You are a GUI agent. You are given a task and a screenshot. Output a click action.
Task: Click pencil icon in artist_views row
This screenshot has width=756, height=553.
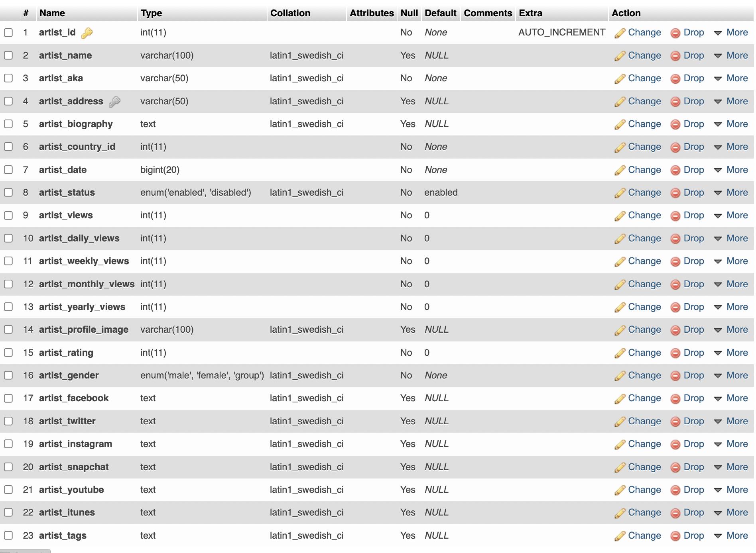click(620, 216)
